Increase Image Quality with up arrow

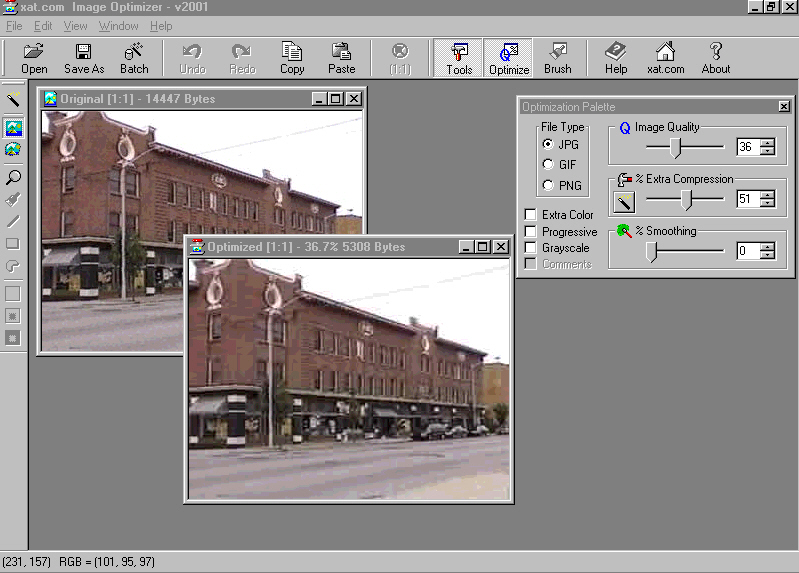click(767, 143)
